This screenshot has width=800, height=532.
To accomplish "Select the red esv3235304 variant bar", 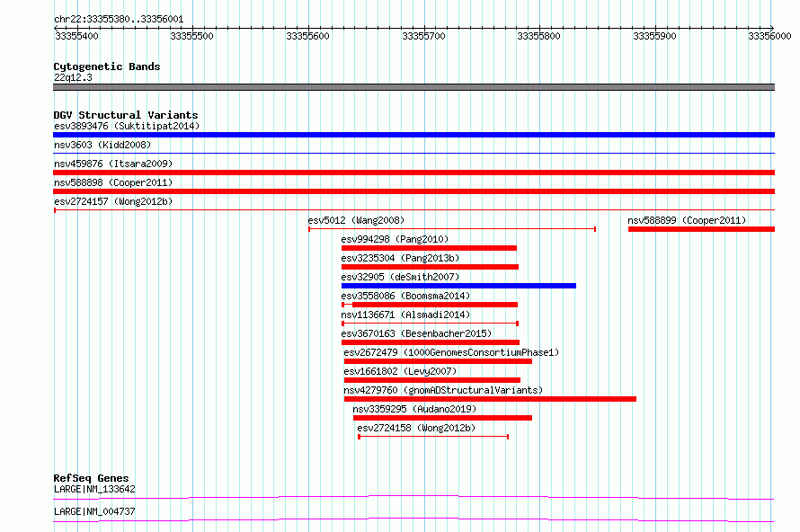I will coord(430,267).
